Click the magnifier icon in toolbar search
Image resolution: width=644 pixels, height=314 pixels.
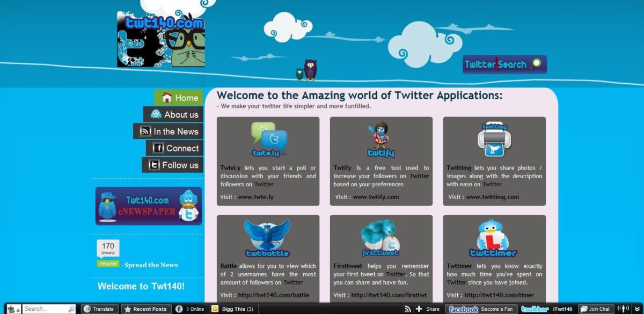click(x=71, y=309)
